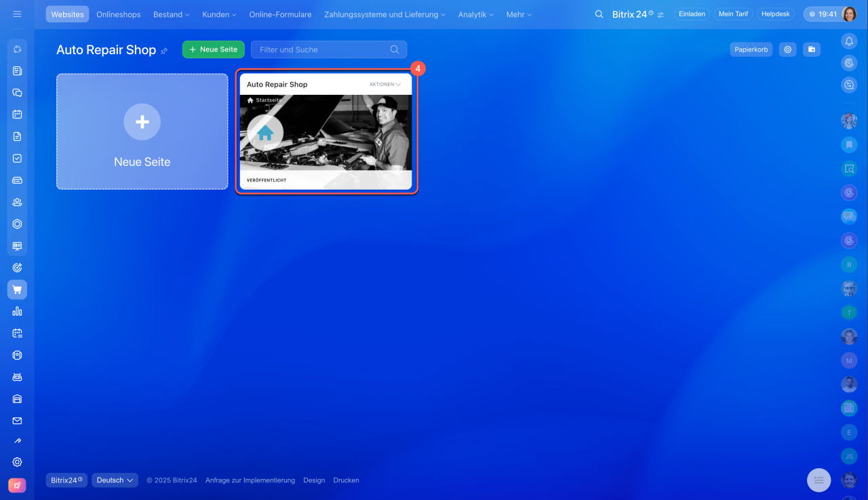Viewport: 868px width, 500px height.
Task: Pin the Auto Repair Shop page title
Action: pos(164,51)
